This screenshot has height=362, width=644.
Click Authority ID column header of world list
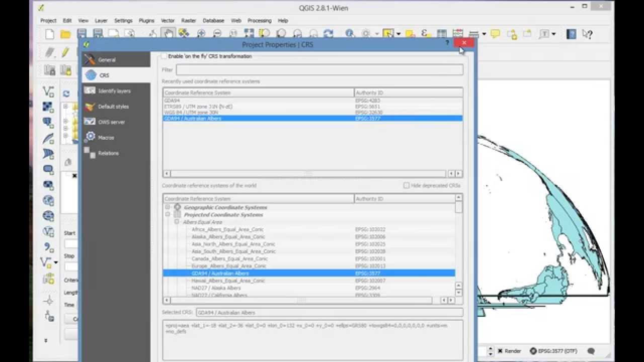tap(405, 199)
